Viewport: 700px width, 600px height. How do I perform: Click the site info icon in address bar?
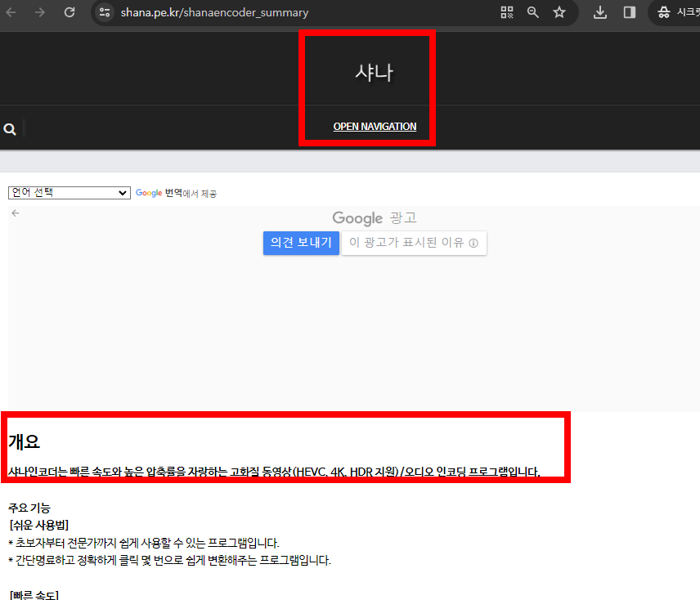point(104,12)
